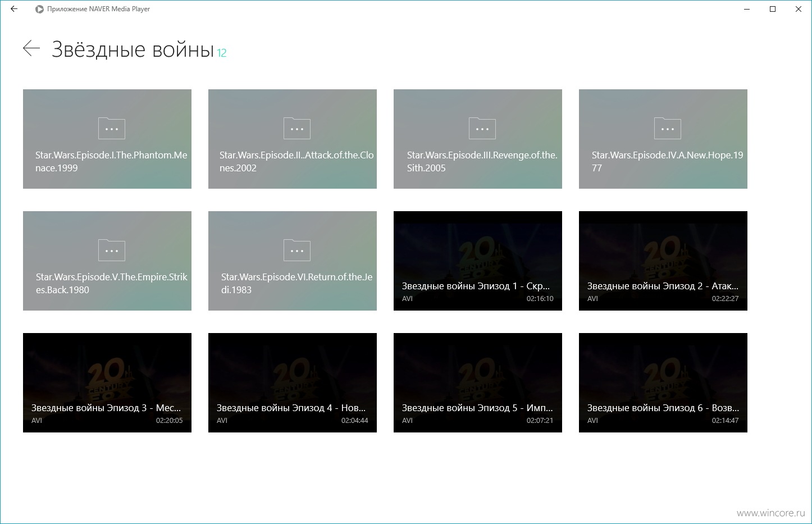This screenshot has width=812, height=524.
Task: Click the Звёздные войны page heading
Action: click(133, 49)
